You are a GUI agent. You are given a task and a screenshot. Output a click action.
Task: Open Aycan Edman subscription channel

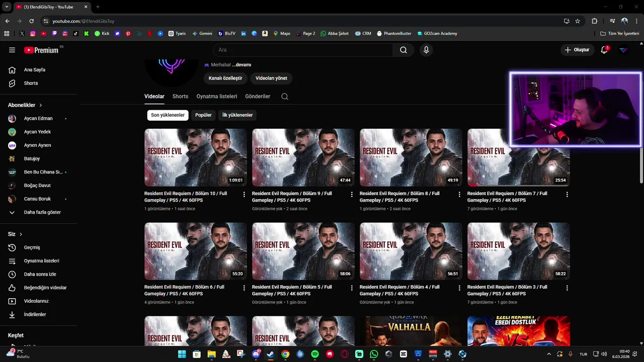[38, 119]
